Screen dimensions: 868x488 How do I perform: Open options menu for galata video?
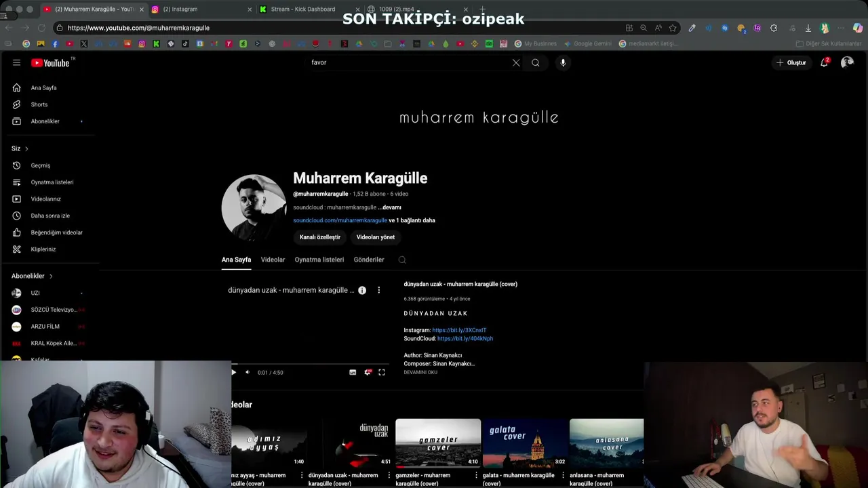click(x=563, y=475)
